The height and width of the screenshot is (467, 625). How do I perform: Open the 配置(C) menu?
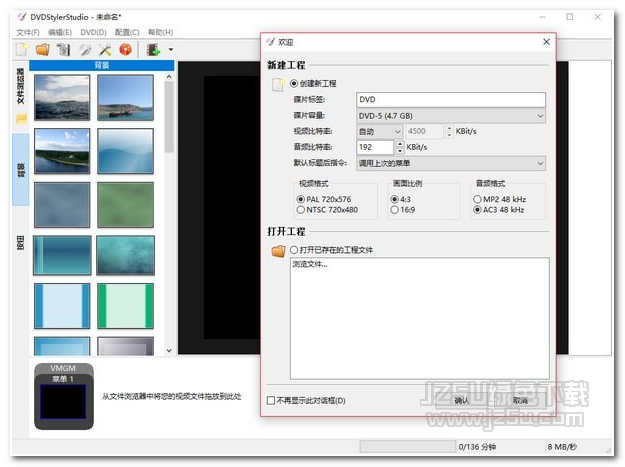point(127,32)
